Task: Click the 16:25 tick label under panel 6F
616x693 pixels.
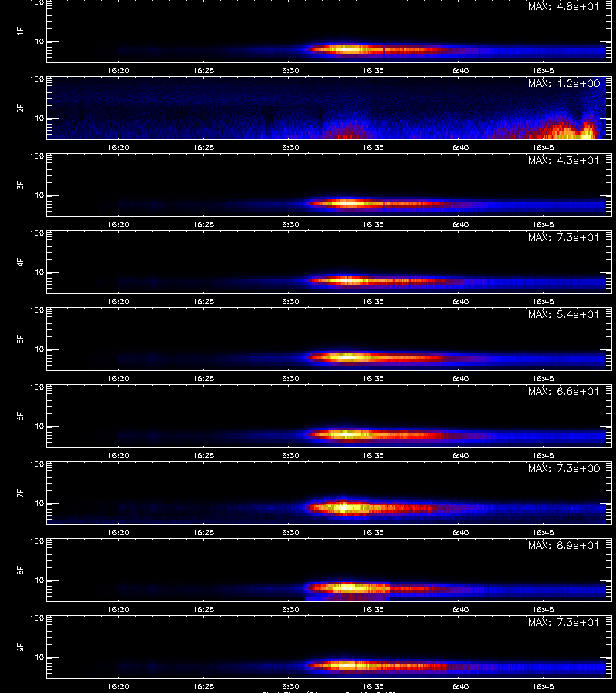Action: click(203, 456)
